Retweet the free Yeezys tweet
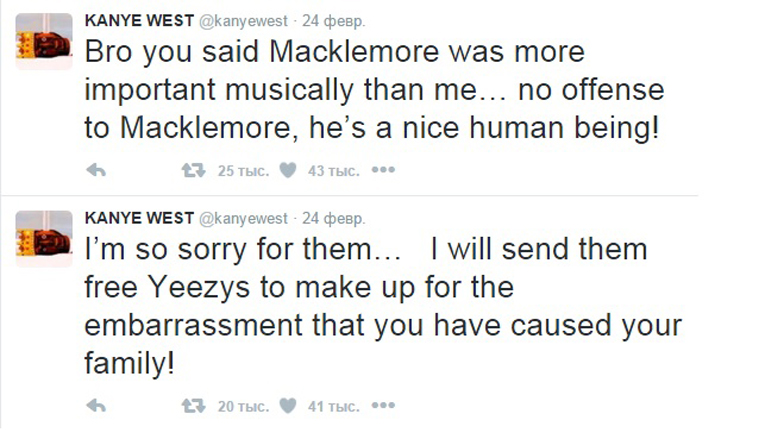The image size is (765, 438). pyautogui.click(x=188, y=406)
